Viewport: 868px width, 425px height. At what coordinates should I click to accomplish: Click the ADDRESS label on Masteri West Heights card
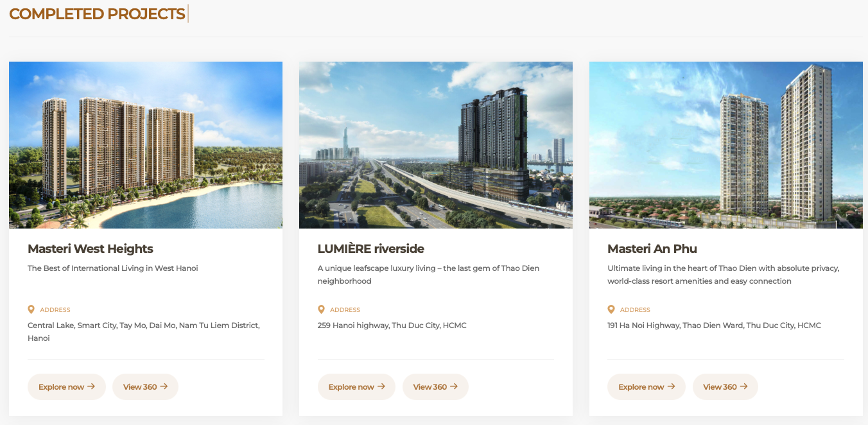[x=55, y=310]
